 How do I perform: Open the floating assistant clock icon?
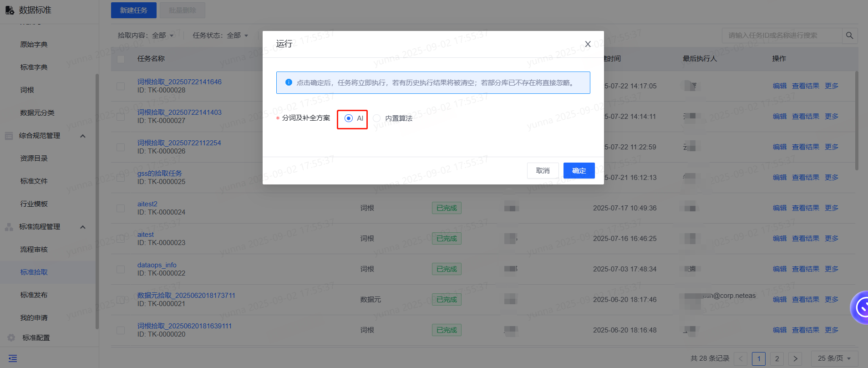coord(862,307)
